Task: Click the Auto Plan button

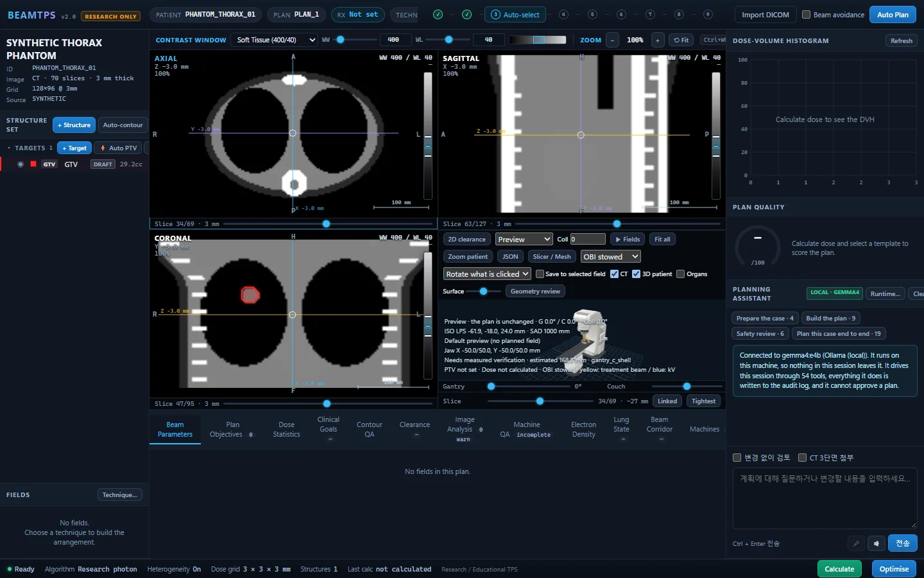Action: tap(893, 15)
